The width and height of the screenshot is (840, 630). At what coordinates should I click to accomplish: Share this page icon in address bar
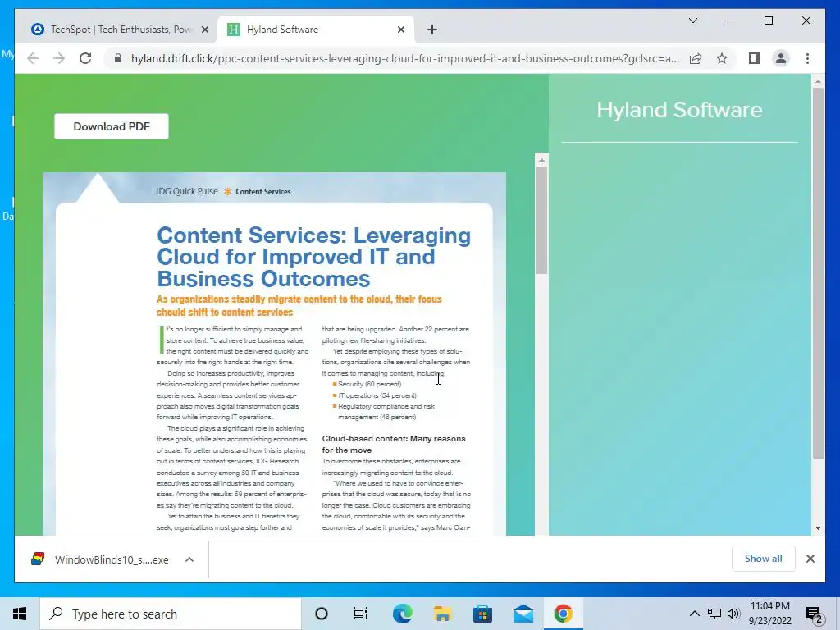click(696, 58)
